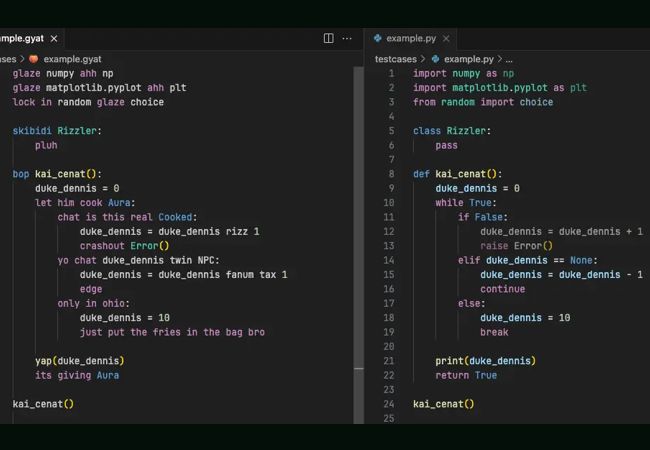Click 'yo chat duke_dennis twin NPC:' line

(138, 260)
